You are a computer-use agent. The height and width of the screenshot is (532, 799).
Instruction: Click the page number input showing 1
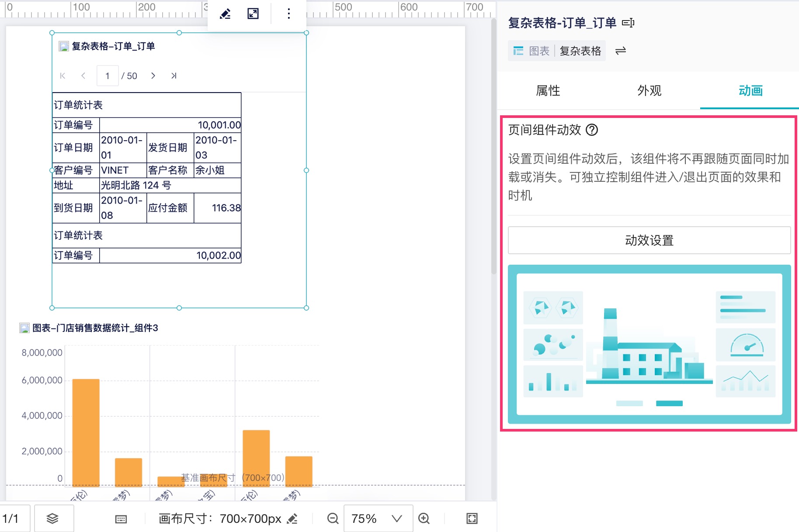click(107, 75)
